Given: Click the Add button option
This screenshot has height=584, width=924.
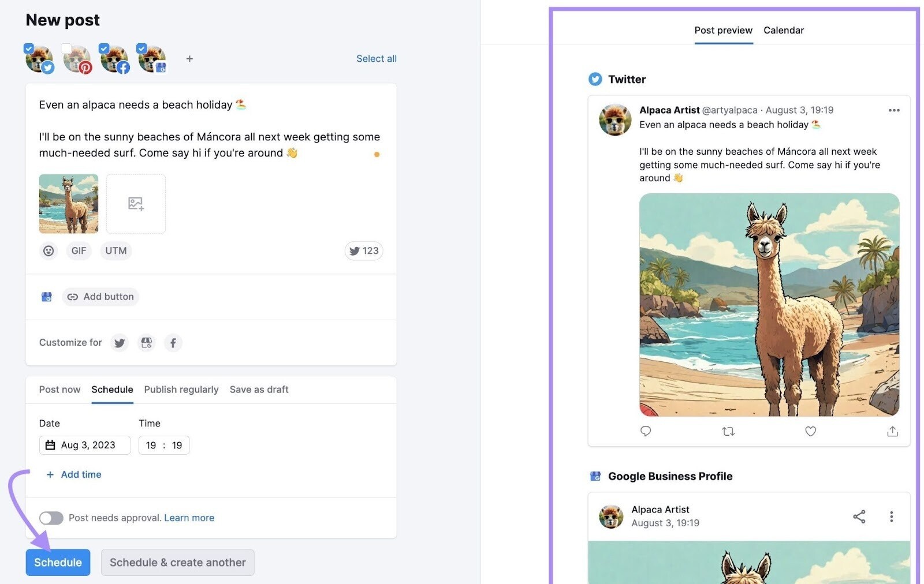Looking at the screenshot, I should click(x=100, y=297).
